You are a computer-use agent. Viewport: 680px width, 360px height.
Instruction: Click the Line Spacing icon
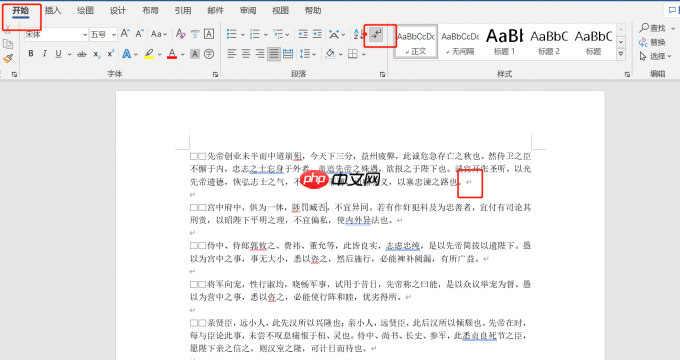click(x=304, y=54)
